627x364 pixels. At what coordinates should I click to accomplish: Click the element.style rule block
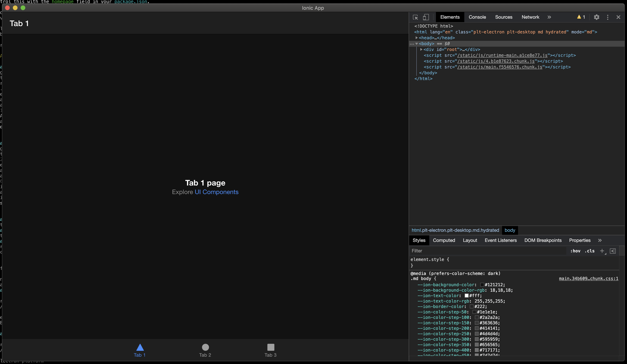[514, 262]
